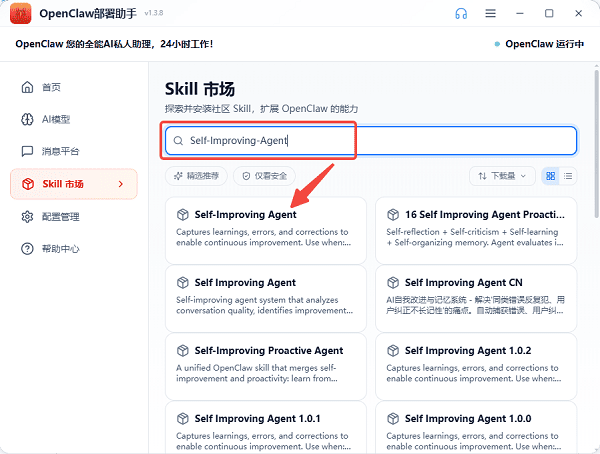Open the Self-Improving Agent skill title
The width and height of the screenshot is (600, 454).
coord(245,215)
